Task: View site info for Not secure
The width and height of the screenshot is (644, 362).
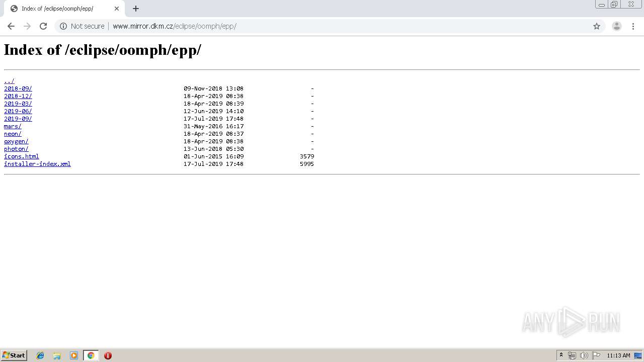Action: point(83,26)
